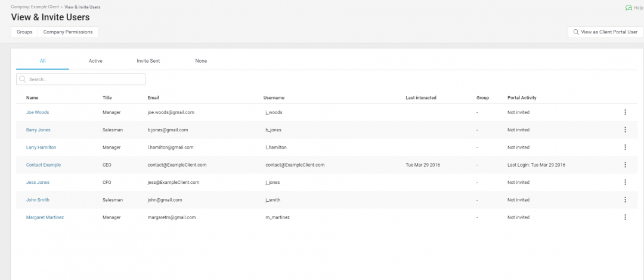Open the John Smith user link

pos(38,199)
